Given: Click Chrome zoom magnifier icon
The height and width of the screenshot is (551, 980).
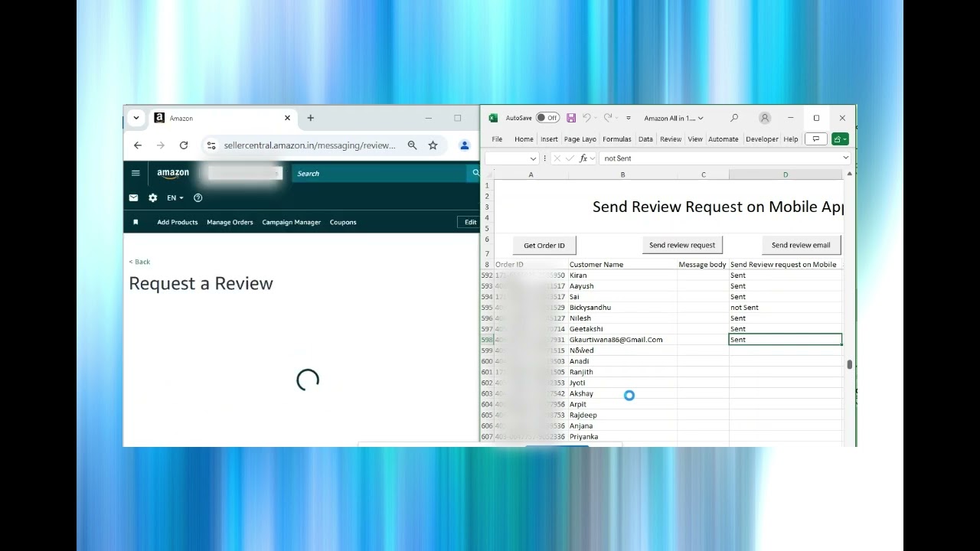Looking at the screenshot, I should click(x=412, y=145).
